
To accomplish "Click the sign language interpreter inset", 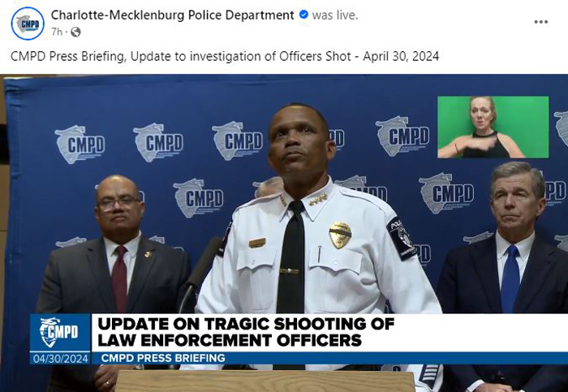I will (x=493, y=127).
